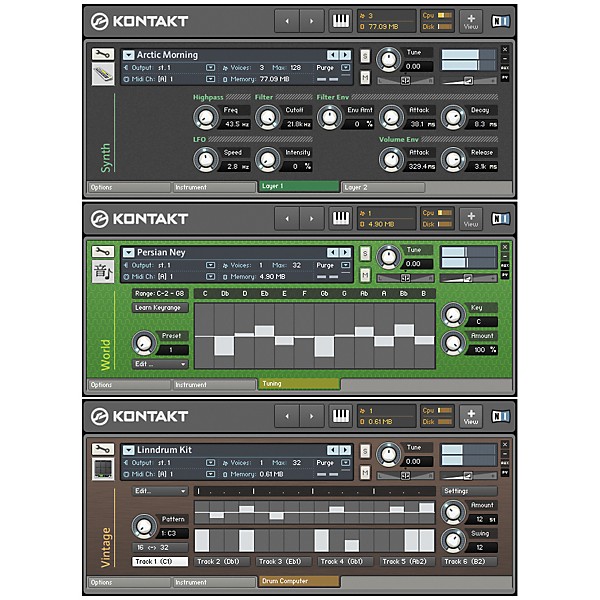Image resolution: width=600 pixels, height=600 pixels.
Task: Mute the Persian Ney instrument
Action: click(365, 275)
